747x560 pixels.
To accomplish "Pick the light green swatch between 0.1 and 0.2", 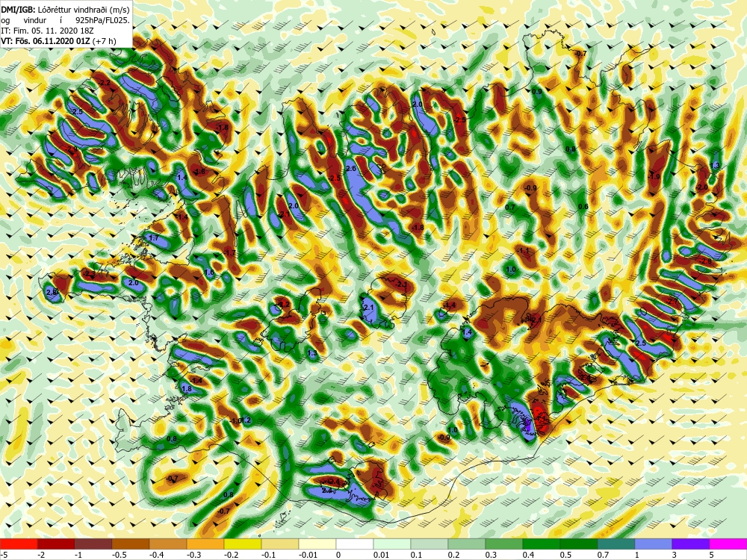I will 430,544.
